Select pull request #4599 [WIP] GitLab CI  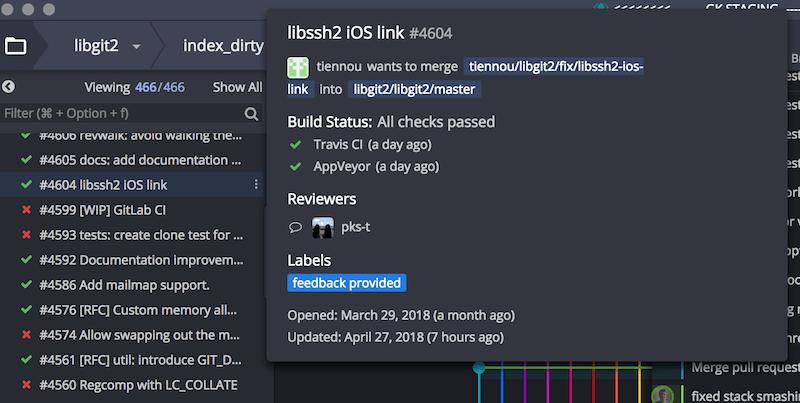click(132, 210)
